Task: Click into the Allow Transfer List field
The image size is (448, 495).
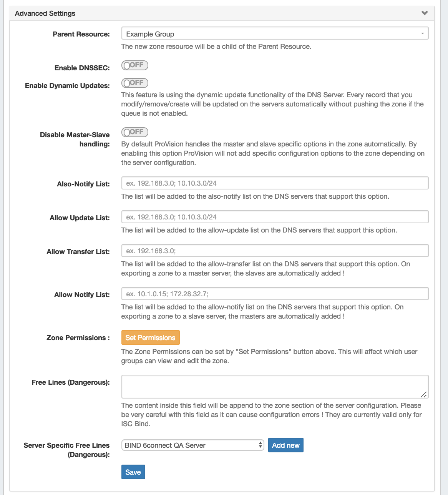Action: click(x=274, y=251)
